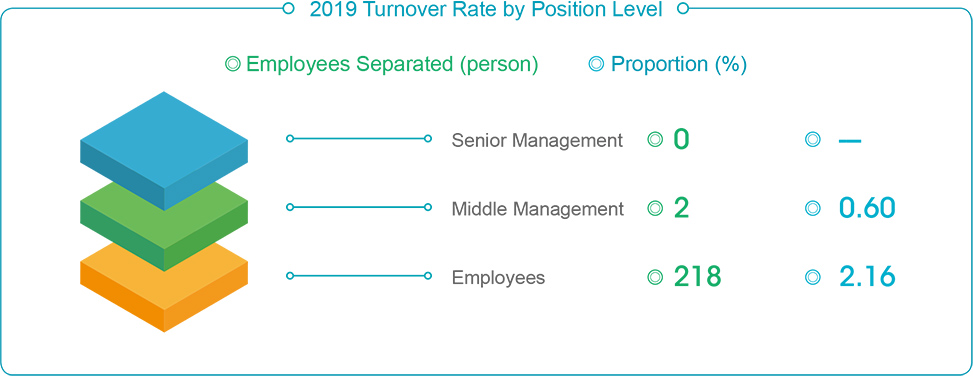Click the blue circle beside Proportion legend
The image size is (973, 376).
click(596, 64)
